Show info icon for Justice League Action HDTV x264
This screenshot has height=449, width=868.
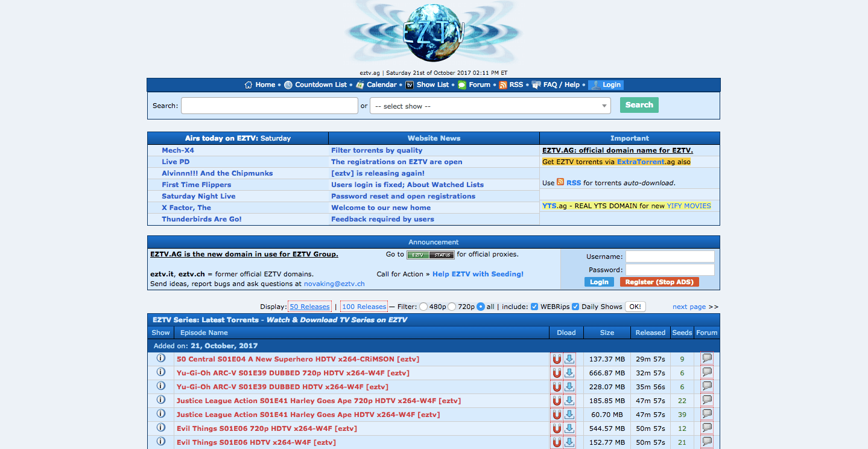(161, 413)
